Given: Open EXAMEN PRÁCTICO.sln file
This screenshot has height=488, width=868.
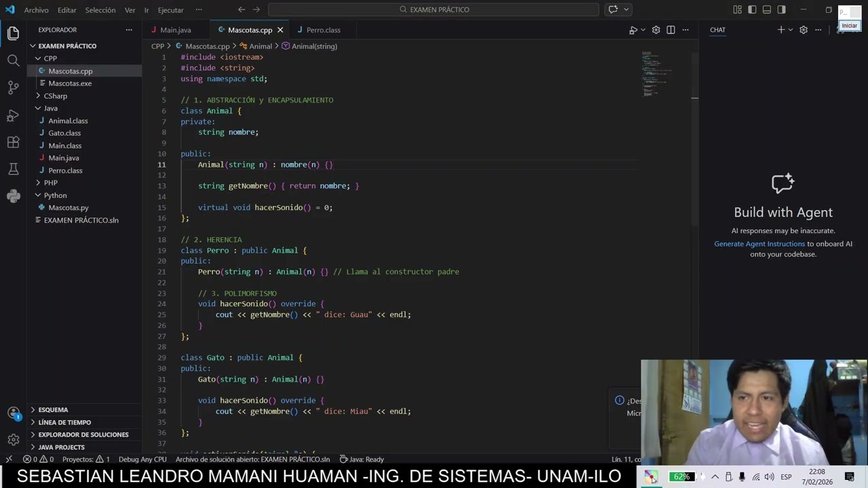Looking at the screenshot, I should 85,220.
